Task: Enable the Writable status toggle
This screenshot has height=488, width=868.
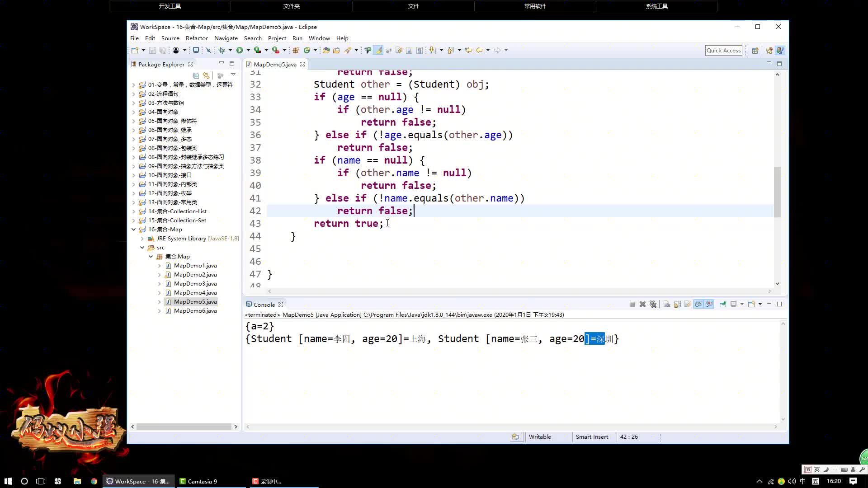Action: click(x=539, y=436)
